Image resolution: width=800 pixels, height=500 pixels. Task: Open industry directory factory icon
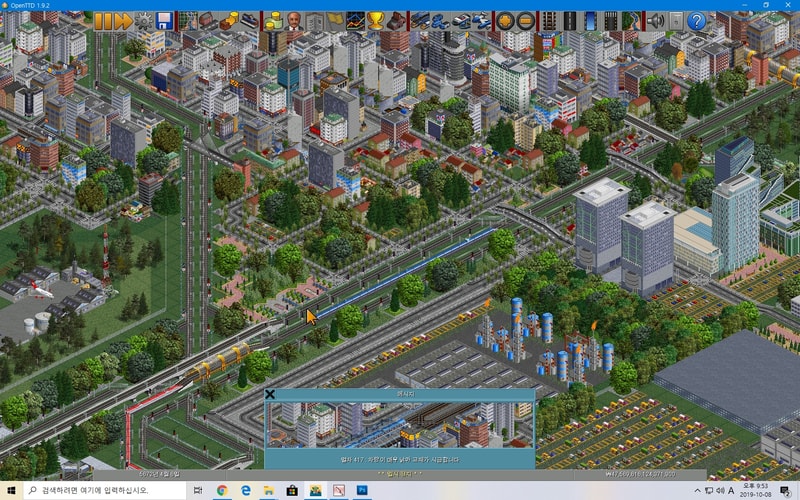pyautogui.click(x=395, y=21)
